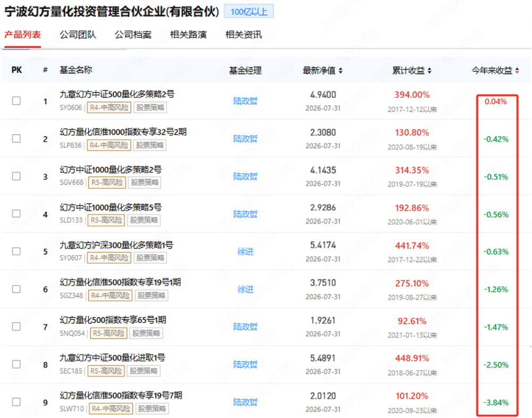This screenshot has width=532, height=418.
Task: Click year-to-date return -1.26%
Action: tap(496, 289)
